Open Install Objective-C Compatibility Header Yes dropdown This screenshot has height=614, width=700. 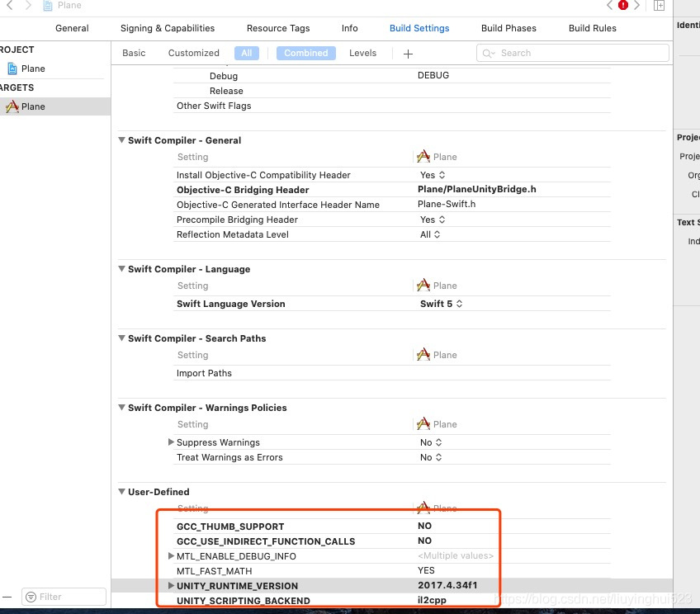pos(433,175)
